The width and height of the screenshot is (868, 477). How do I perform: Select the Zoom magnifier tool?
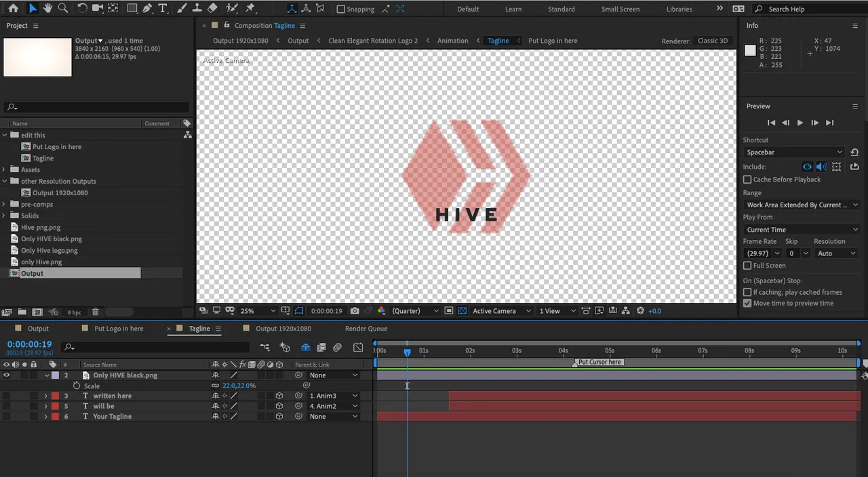pyautogui.click(x=63, y=9)
